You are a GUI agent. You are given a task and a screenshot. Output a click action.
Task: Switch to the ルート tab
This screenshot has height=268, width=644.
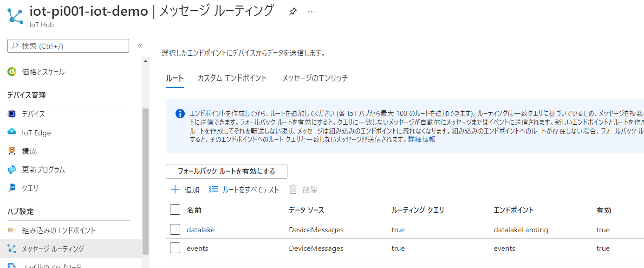pos(175,78)
